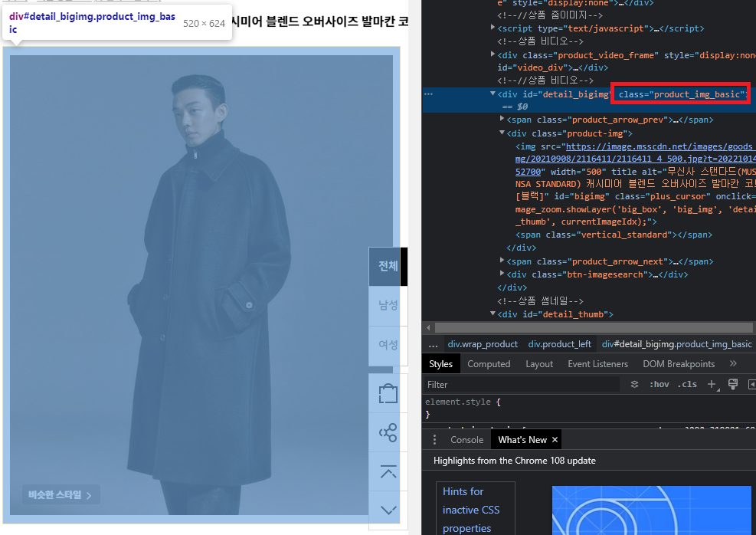This screenshot has width=756, height=535.
Task: Select the 상품 썸네일 comment row
Action: click(541, 301)
